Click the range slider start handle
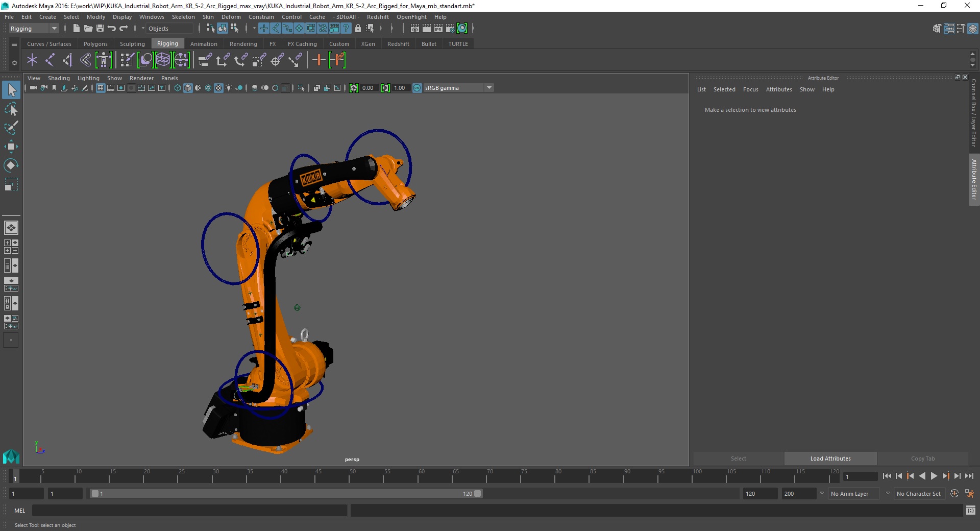The image size is (980, 531). tap(95, 494)
